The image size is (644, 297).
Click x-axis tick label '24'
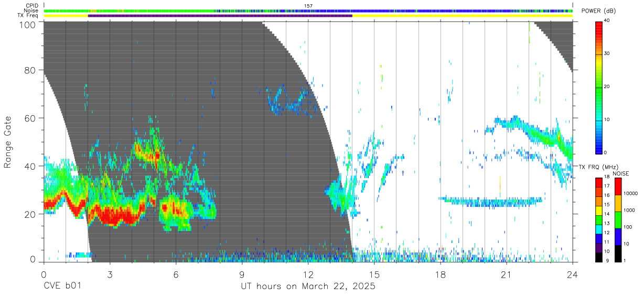[x=572, y=274]
